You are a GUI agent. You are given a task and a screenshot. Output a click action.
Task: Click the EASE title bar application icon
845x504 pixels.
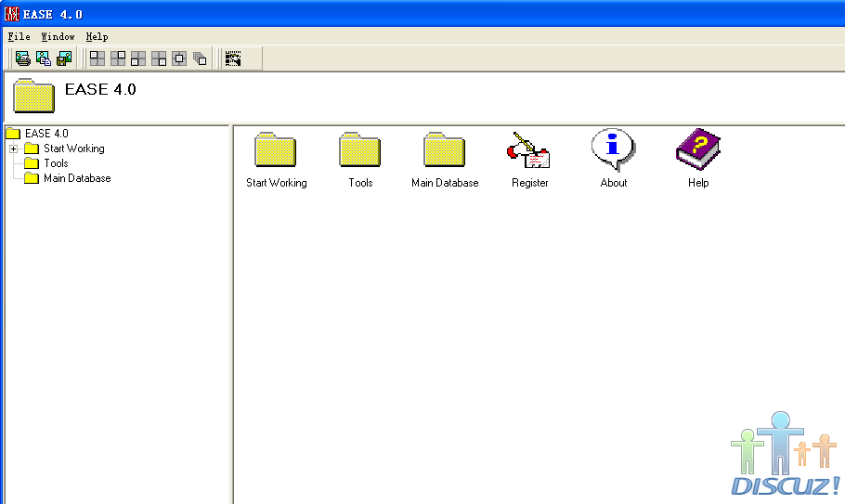coord(12,14)
